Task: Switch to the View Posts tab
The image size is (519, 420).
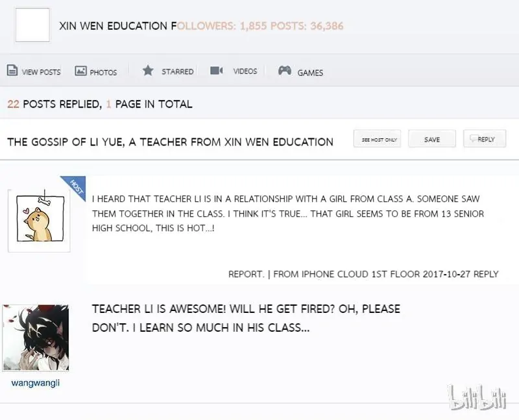Action: click(41, 72)
